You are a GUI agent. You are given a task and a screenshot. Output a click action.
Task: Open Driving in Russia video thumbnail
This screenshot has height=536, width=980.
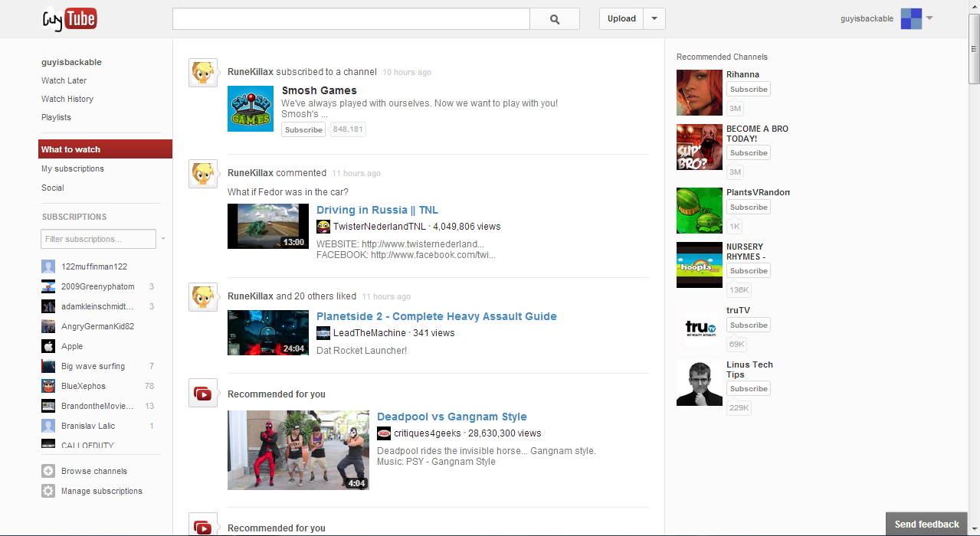point(268,226)
